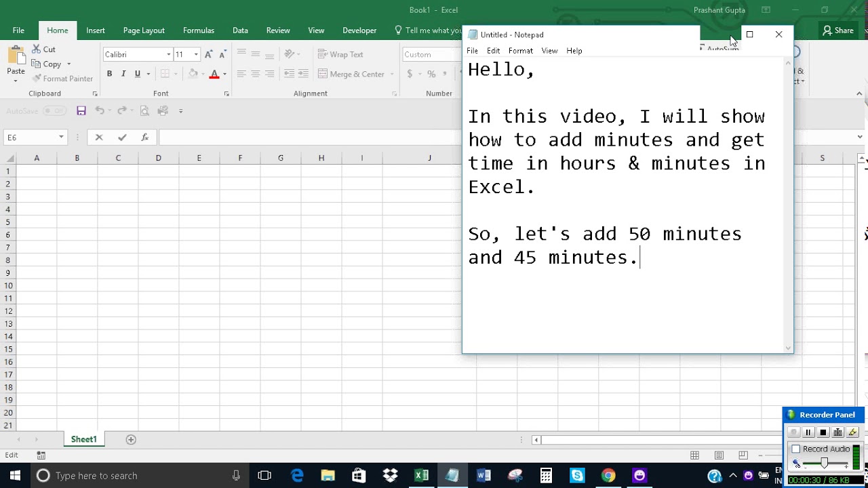The image size is (868, 488).
Task: Toggle Wrap Text for the cell
Action: pyautogui.click(x=340, y=54)
